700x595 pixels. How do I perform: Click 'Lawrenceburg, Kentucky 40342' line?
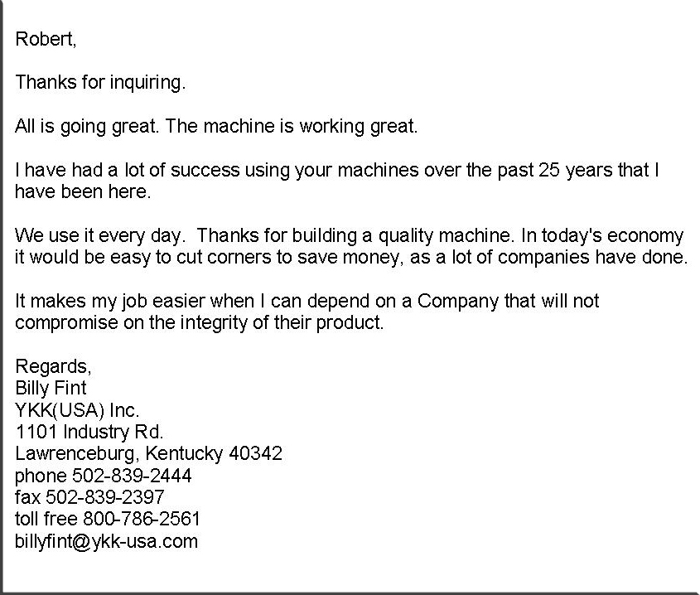[x=148, y=454]
